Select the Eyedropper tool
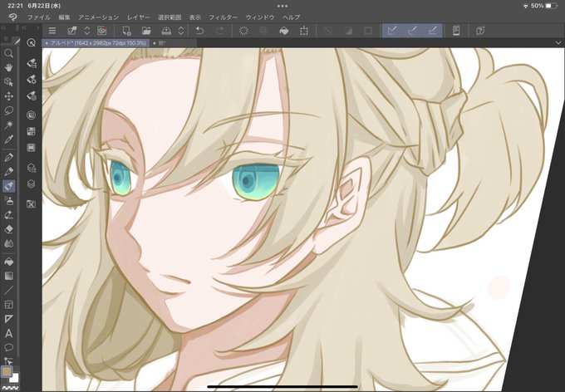This screenshot has height=392, width=565. (8, 139)
